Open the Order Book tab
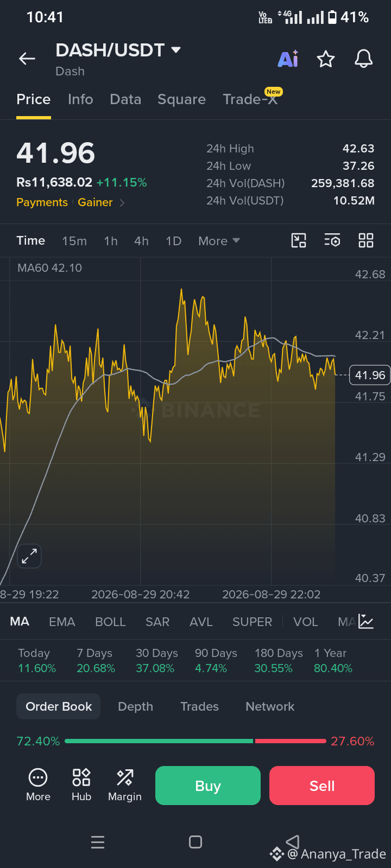The image size is (391, 868). coord(59,706)
